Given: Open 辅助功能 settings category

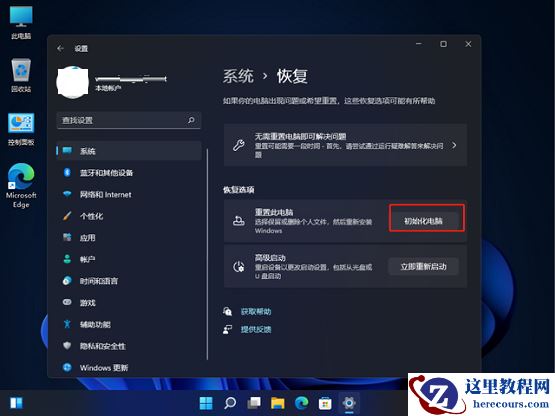Looking at the screenshot, I should pos(129,324).
